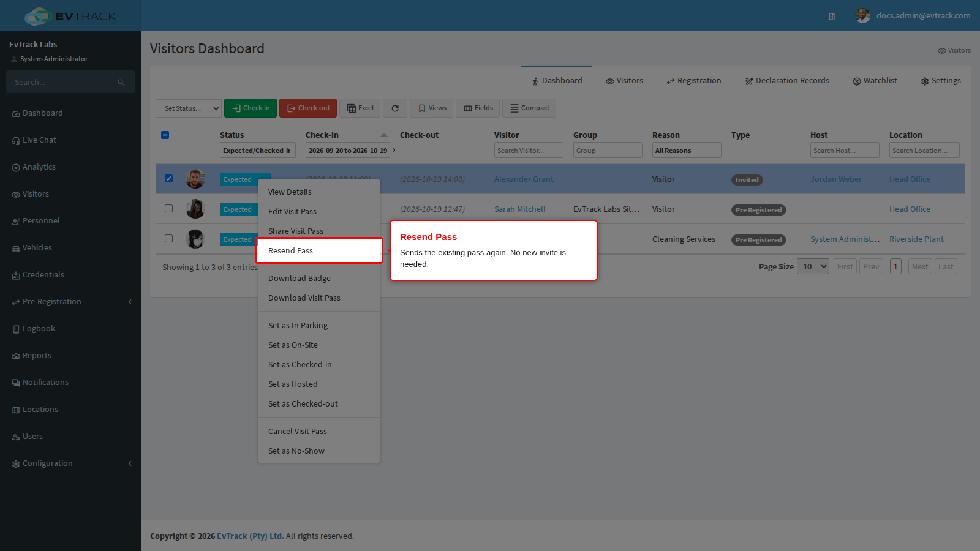Open the Status filter Expected/Checked-in
This screenshot has width=980, height=551.
click(x=257, y=151)
